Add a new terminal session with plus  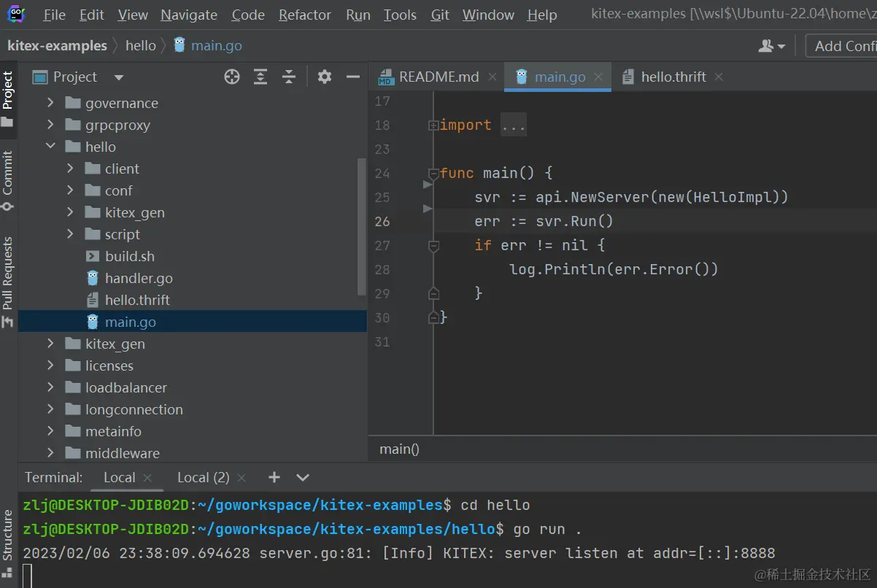tap(274, 477)
